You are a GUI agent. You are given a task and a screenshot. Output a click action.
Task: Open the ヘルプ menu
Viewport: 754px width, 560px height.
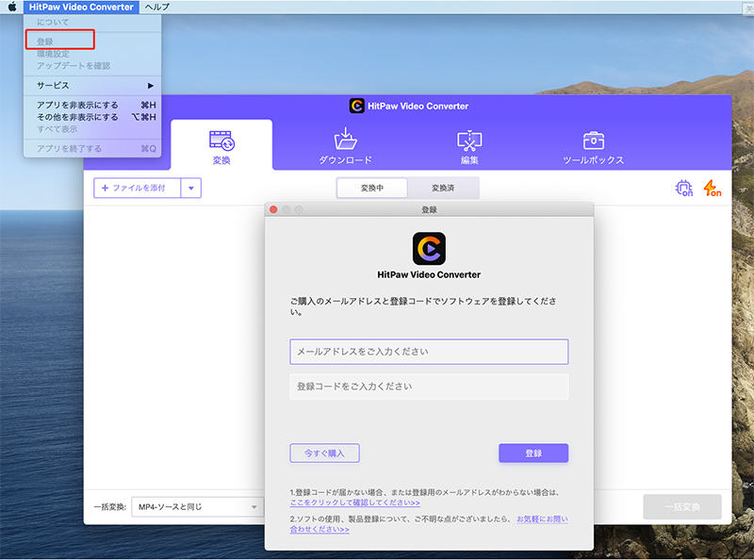pyautogui.click(x=157, y=7)
